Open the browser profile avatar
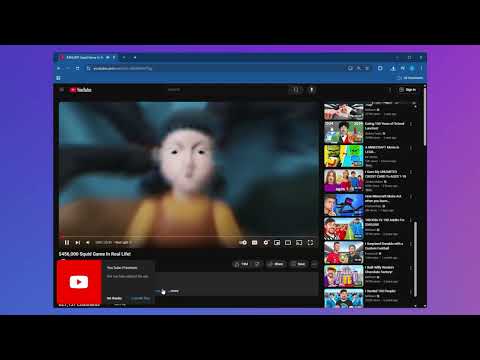 pos(412,68)
